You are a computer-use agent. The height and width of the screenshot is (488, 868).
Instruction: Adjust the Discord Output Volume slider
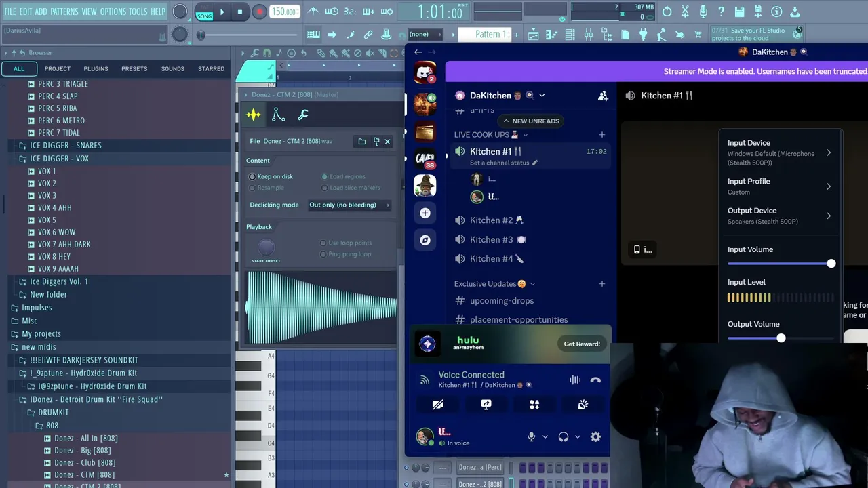coord(781,338)
